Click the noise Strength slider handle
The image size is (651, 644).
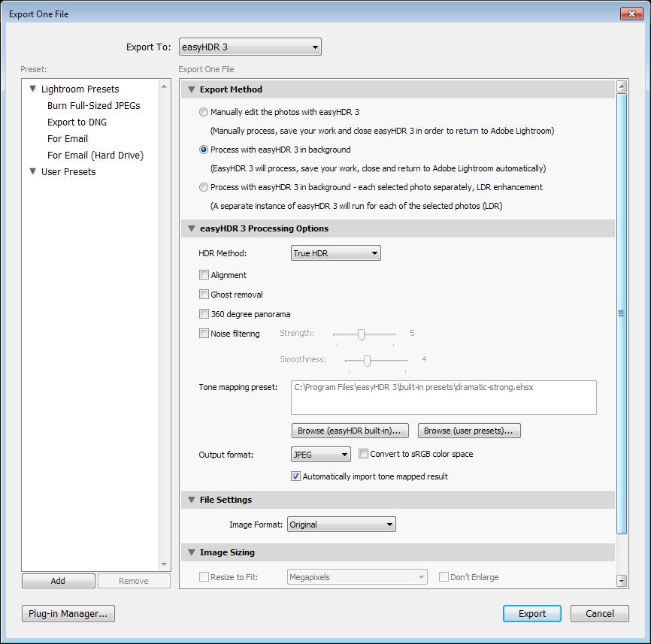(361, 334)
